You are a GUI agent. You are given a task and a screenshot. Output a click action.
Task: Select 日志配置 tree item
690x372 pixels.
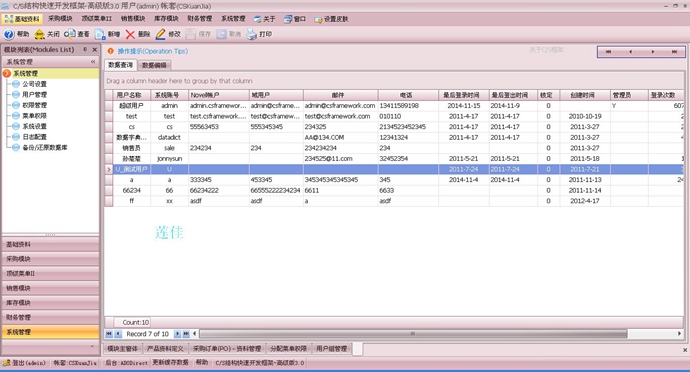tap(34, 137)
